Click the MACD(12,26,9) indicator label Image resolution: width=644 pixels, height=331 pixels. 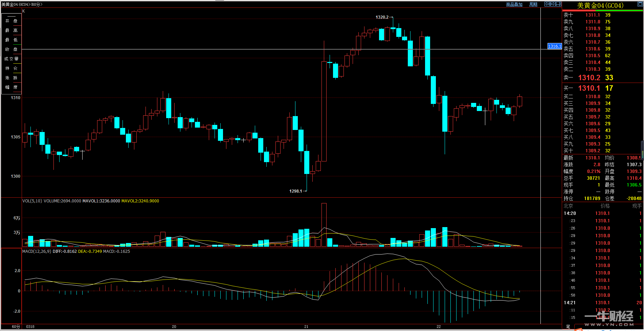[37, 251]
